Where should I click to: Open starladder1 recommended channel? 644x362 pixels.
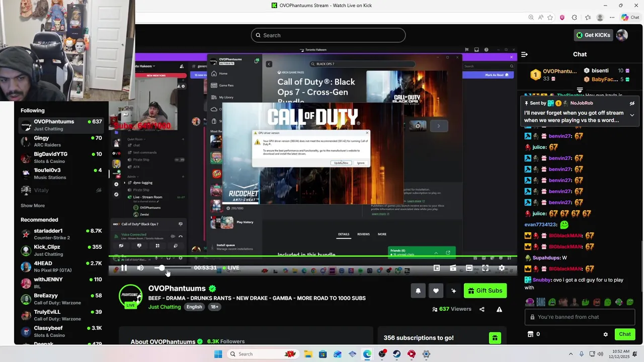(x=61, y=234)
